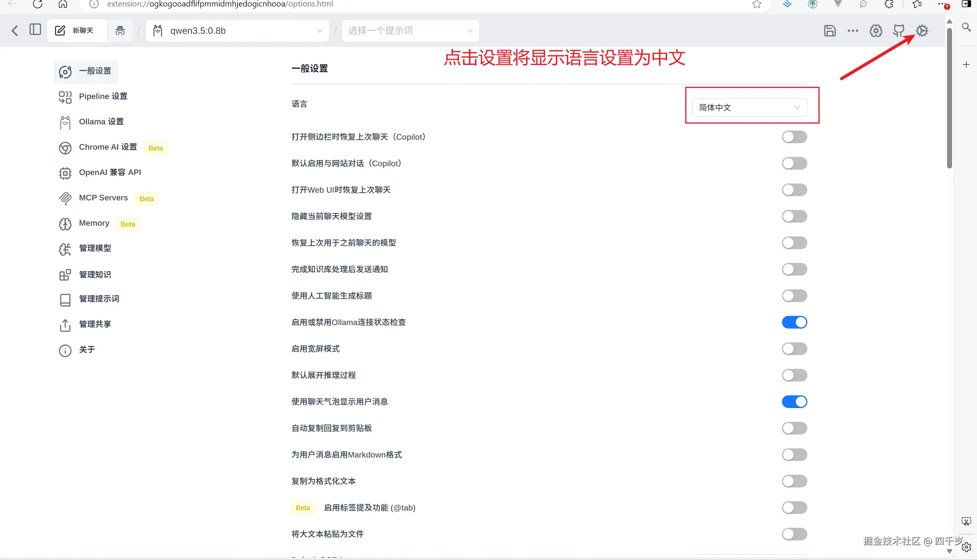
Task: Click the MCP Servers paperclip icon
Action: tap(65, 198)
